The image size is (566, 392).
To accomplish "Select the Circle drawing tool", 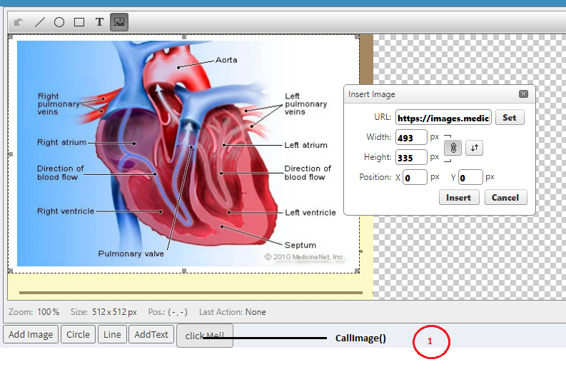I will coord(59,22).
